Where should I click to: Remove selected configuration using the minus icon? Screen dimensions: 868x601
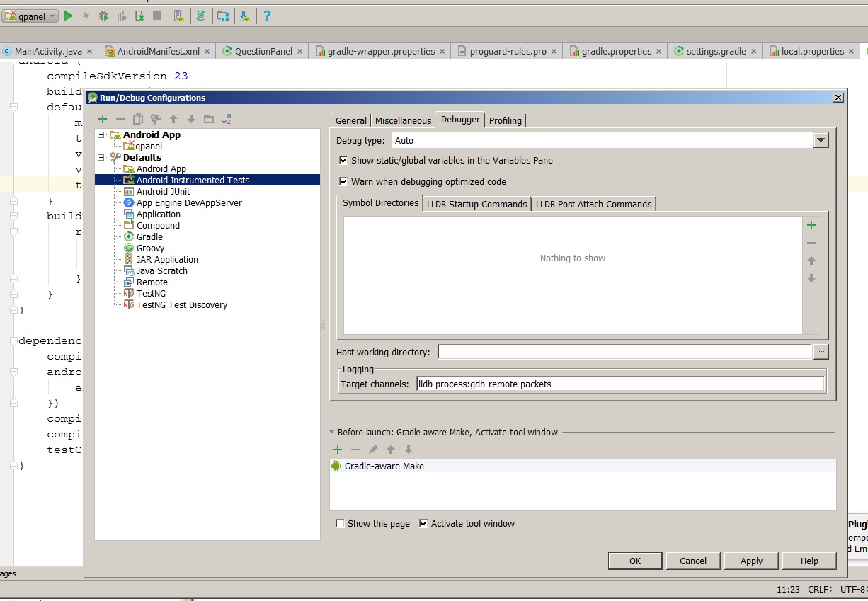pyautogui.click(x=120, y=118)
